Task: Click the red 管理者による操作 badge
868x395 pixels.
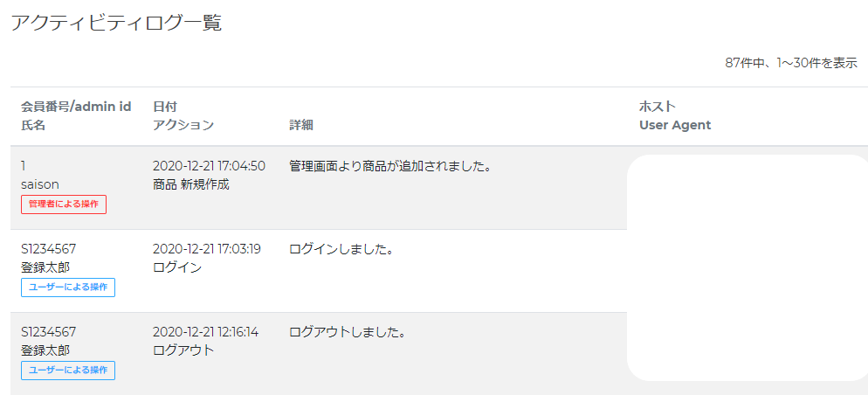Action: click(64, 204)
